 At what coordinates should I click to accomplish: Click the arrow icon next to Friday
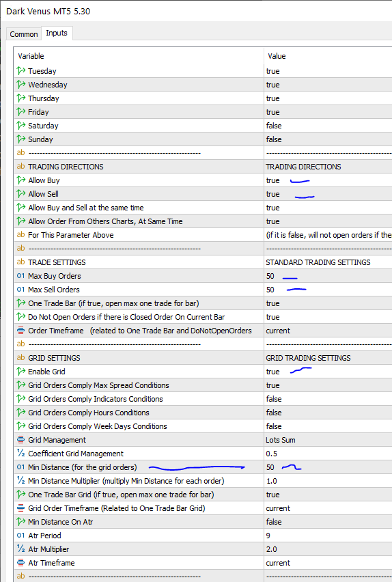(x=20, y=112)
